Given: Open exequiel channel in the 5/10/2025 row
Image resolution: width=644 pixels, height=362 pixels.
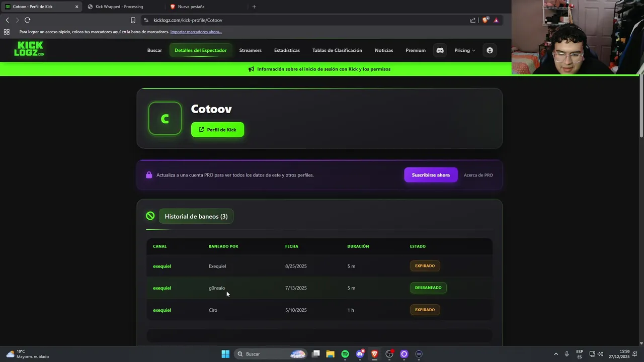Looking at the screenshot, I should click(162, 310).
